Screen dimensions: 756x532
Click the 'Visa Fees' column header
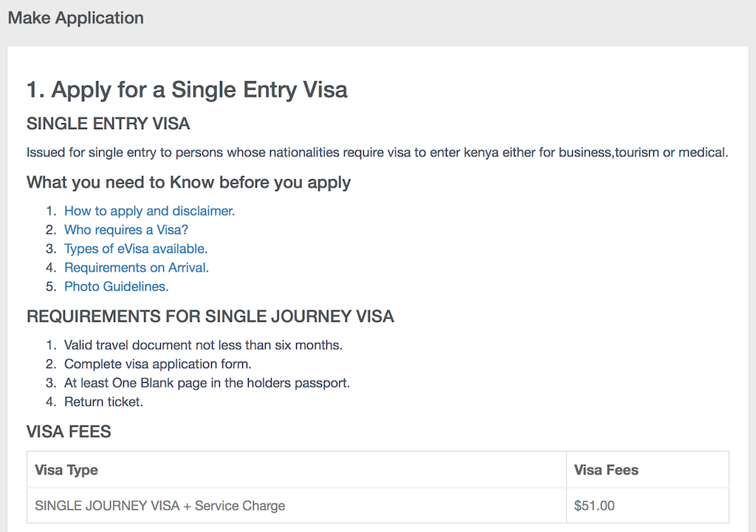point(606,470)
